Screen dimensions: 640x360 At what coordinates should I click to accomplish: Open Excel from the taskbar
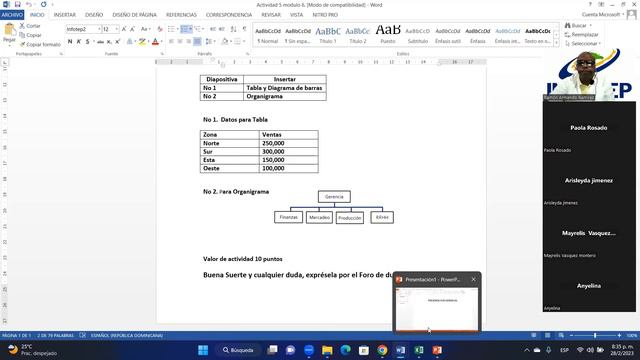tap(419, 350)
